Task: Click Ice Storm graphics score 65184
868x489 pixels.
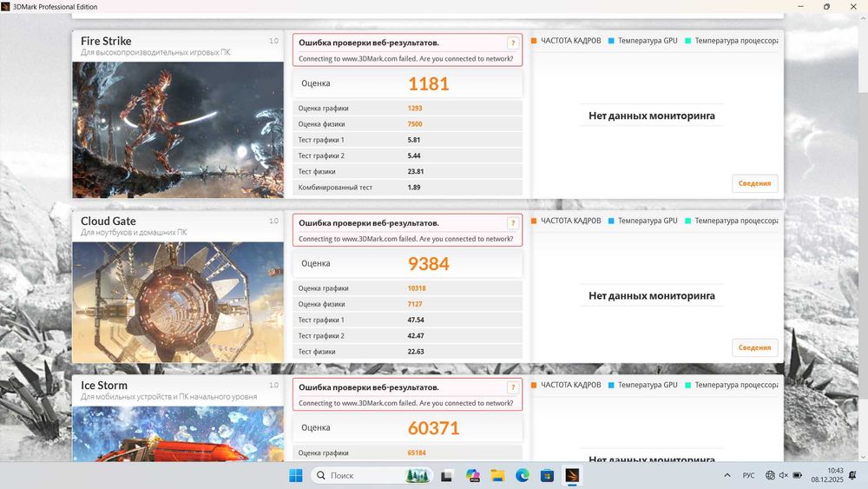Action: tap(417, 453)
